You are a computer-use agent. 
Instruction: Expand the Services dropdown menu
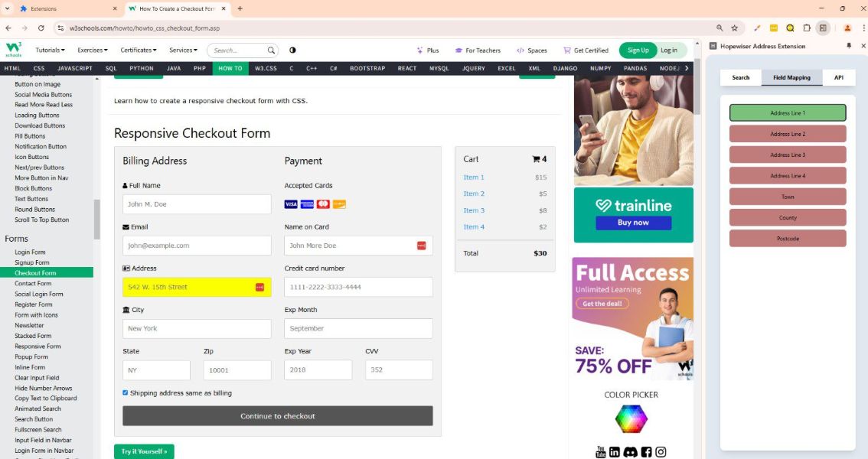pyautogui.click(x=184, y=50)
